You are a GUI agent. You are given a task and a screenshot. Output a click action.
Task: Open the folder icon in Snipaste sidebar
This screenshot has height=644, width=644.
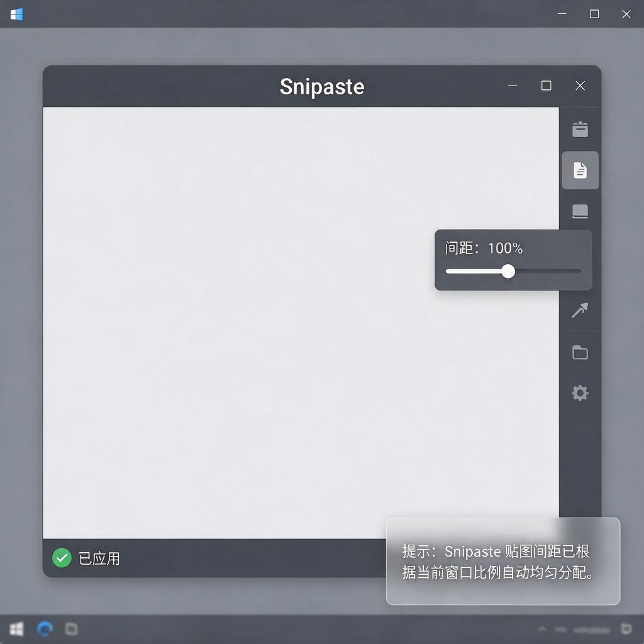point(580,352)
